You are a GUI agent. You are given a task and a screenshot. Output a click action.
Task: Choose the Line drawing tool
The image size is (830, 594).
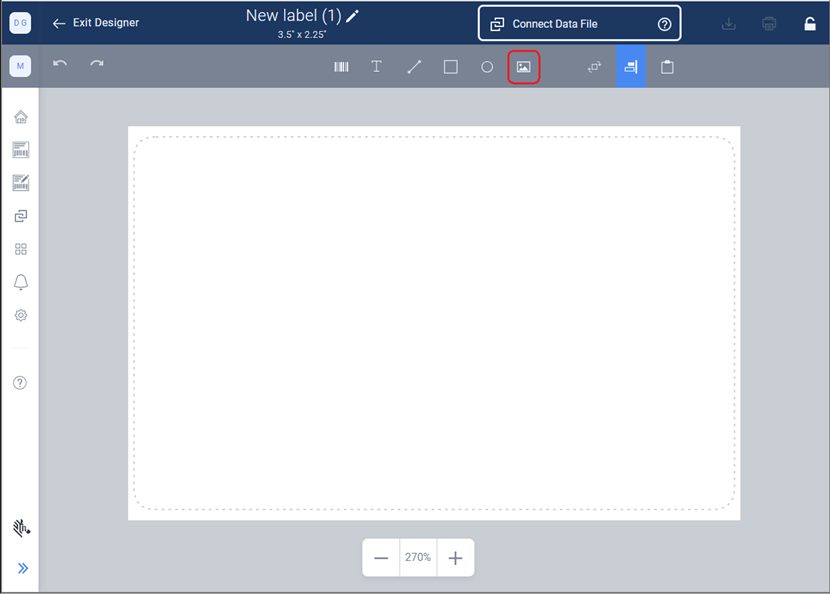(x=414, y=67)
